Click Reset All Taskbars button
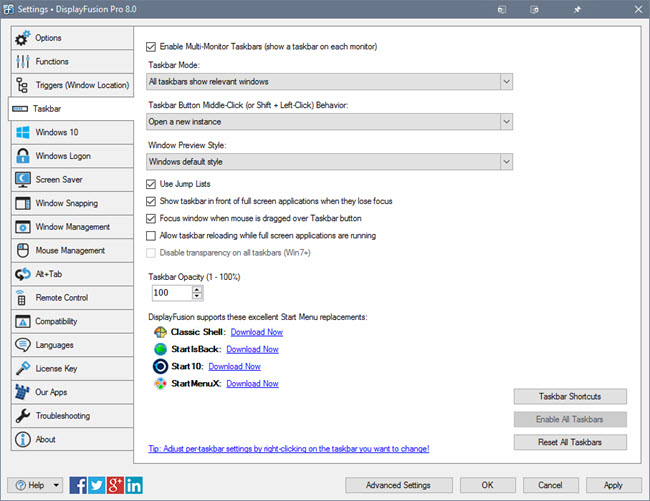The image size is (650, 501). point(570,442)
